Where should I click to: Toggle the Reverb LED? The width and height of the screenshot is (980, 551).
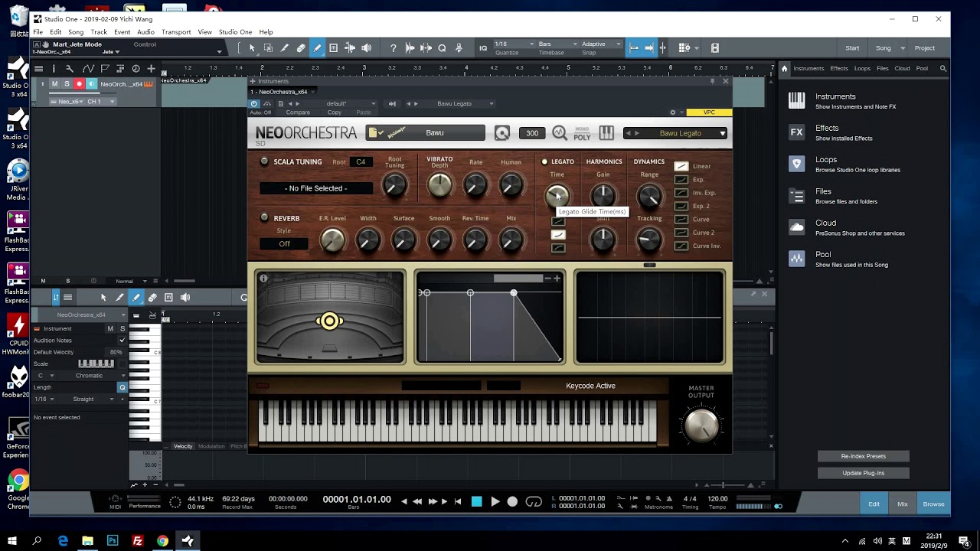tap(264, 217)
